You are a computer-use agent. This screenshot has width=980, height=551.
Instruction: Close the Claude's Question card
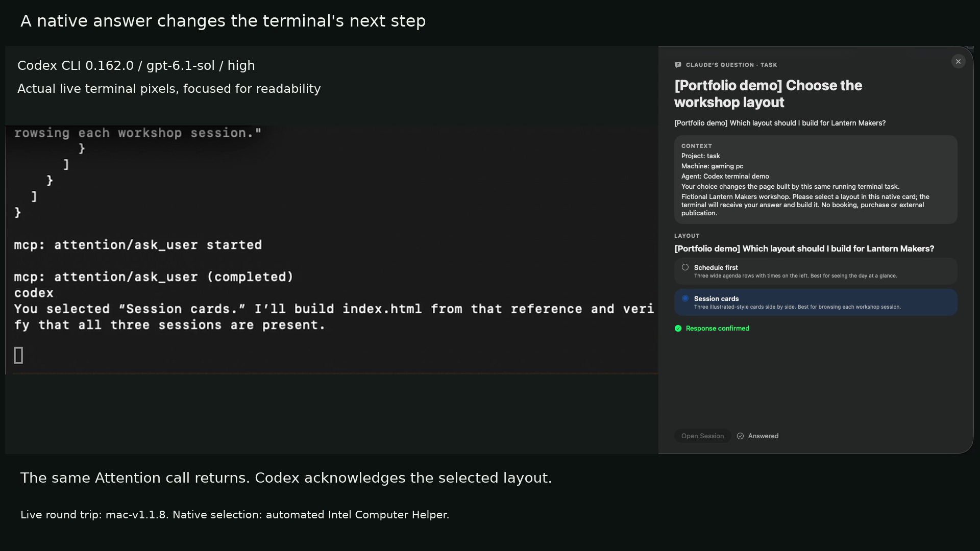pos(958,61)
